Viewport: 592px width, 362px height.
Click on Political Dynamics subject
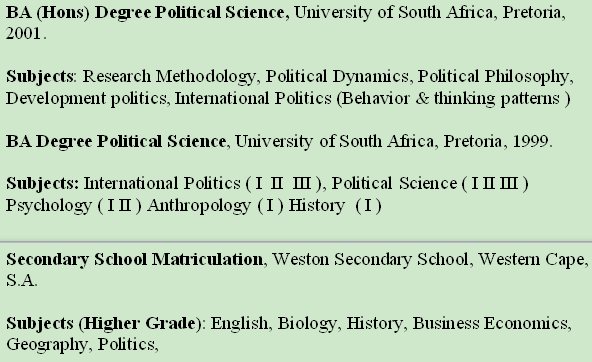coord(337,77)
